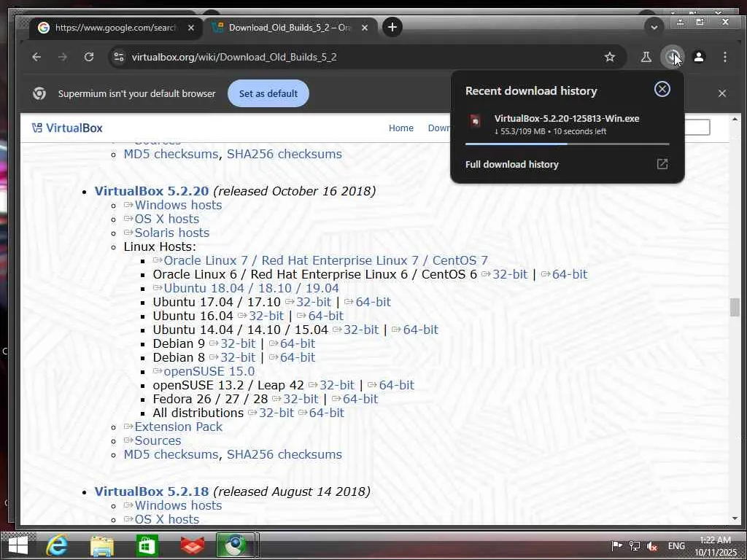Open Action Center flag tray icon

[x=617, y=545]
